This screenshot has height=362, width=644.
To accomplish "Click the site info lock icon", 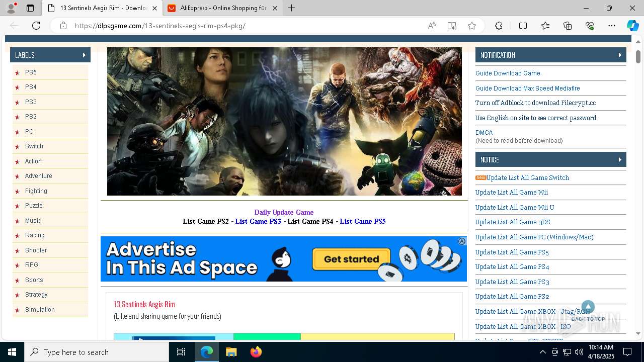I will [x=63, y=26].
